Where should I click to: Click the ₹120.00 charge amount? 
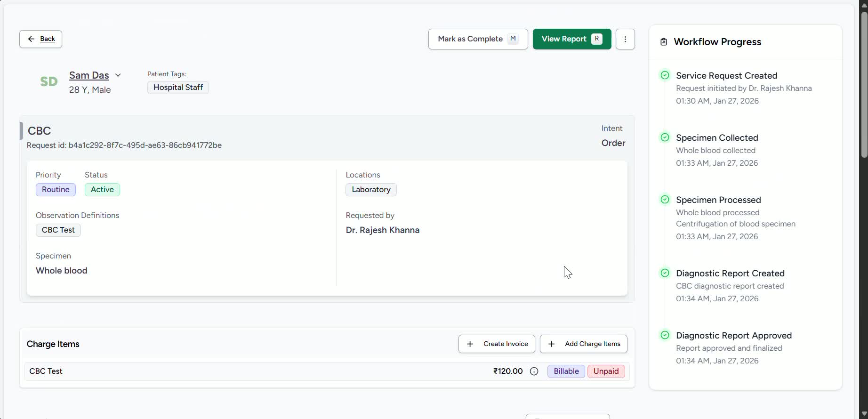coord(508,371)
